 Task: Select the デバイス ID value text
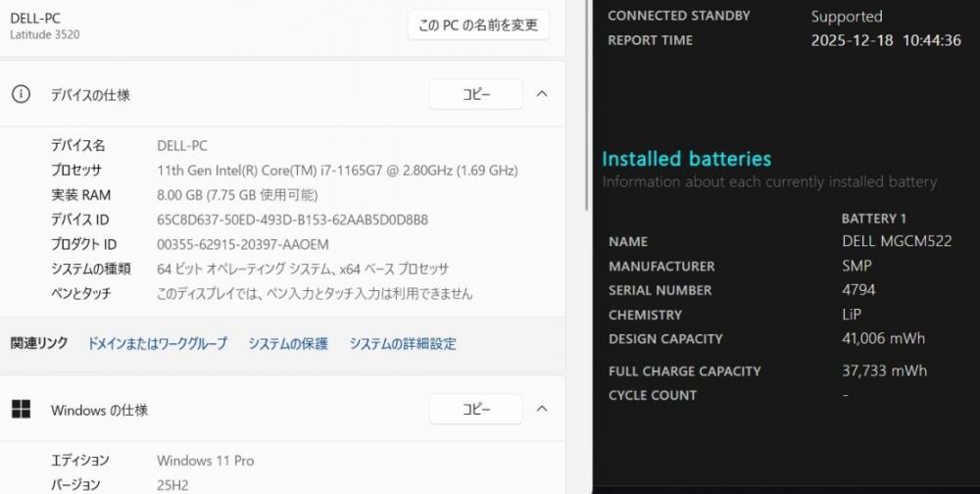[292, 220]
